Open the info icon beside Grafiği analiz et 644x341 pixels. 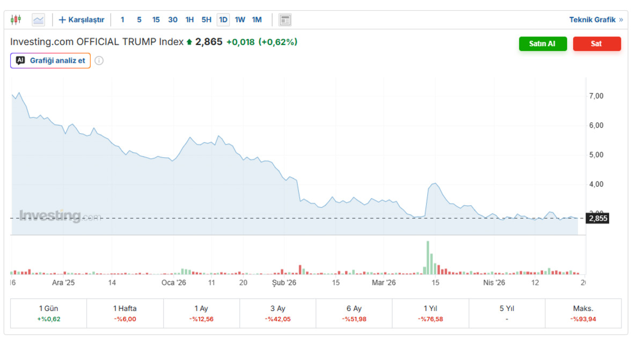click(x=99, y=61)
